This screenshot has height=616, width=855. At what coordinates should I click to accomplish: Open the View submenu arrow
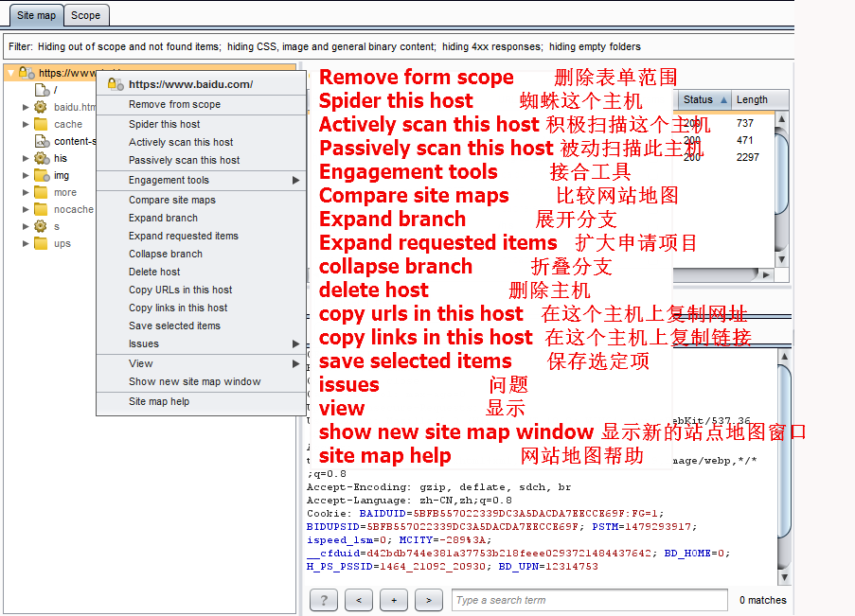point(295,363)
